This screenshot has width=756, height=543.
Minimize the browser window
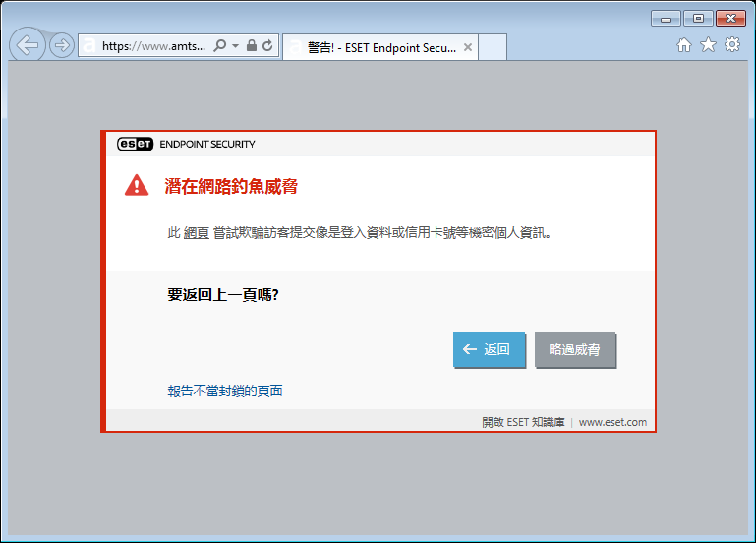point(666,19)
